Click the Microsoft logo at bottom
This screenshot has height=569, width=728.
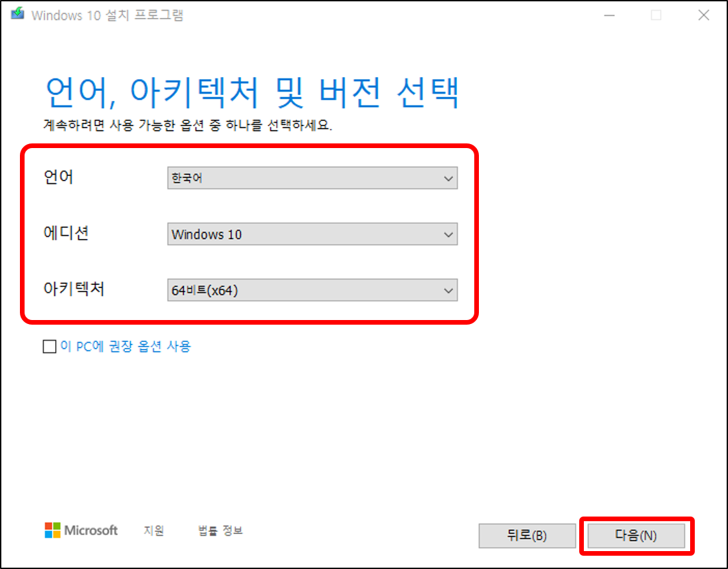[81, 530]
